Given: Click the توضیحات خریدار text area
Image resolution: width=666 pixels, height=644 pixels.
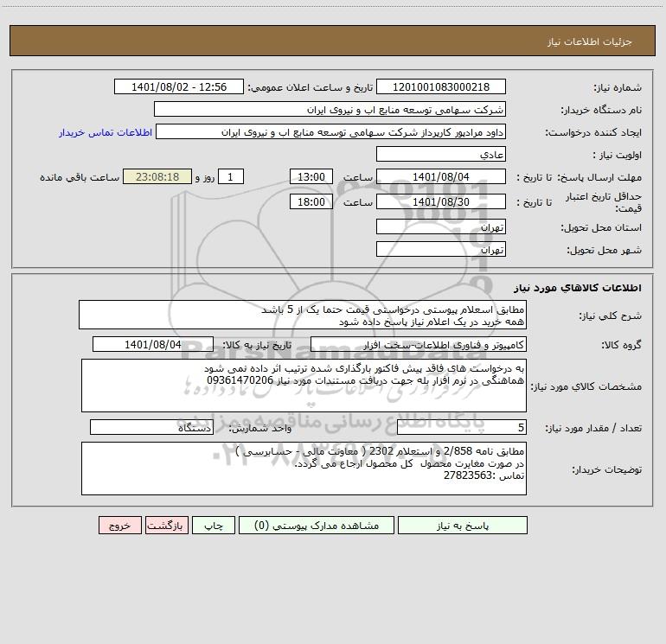Looking at the screenshot, I should [304, 469].
